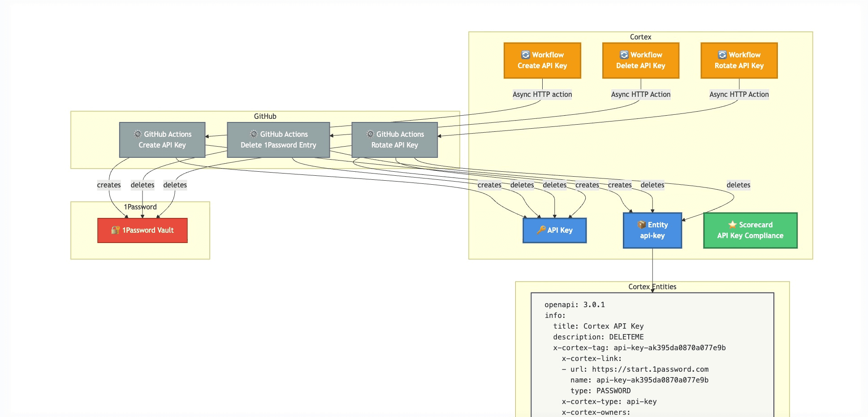
Task: Click the refresh icon in Workflow Delete API Key
Action: pyautogui.click(x=624, y=55)
